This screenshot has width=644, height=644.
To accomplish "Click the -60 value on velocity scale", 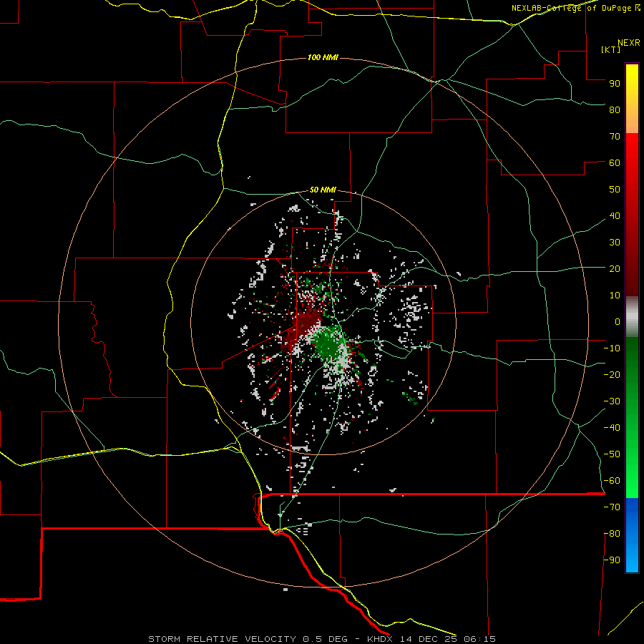I will (x=612, y=481).
